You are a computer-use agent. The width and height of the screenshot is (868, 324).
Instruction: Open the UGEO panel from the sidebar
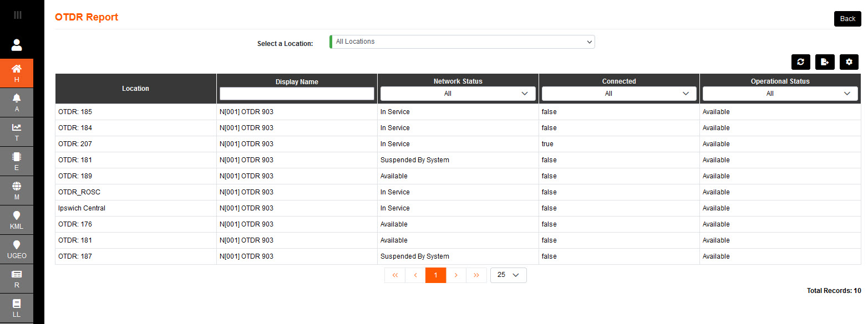(x=17, y=249)
